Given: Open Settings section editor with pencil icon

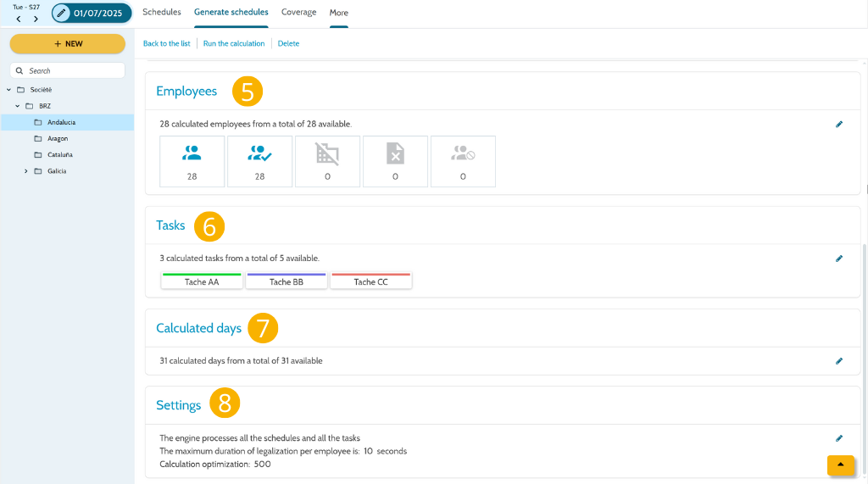Looking at the screenshot, I should point(839,438).
